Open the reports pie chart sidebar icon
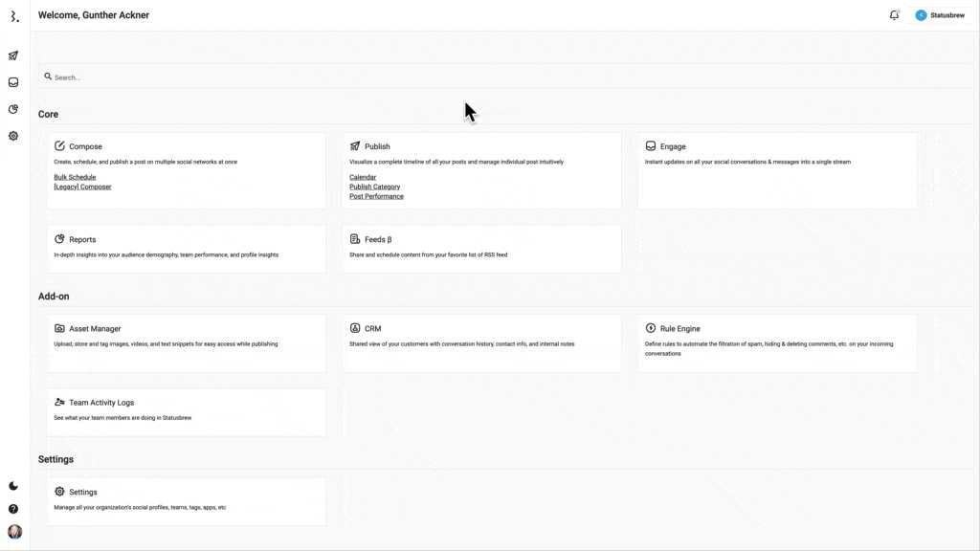980x551 pixels. (13, 109)
